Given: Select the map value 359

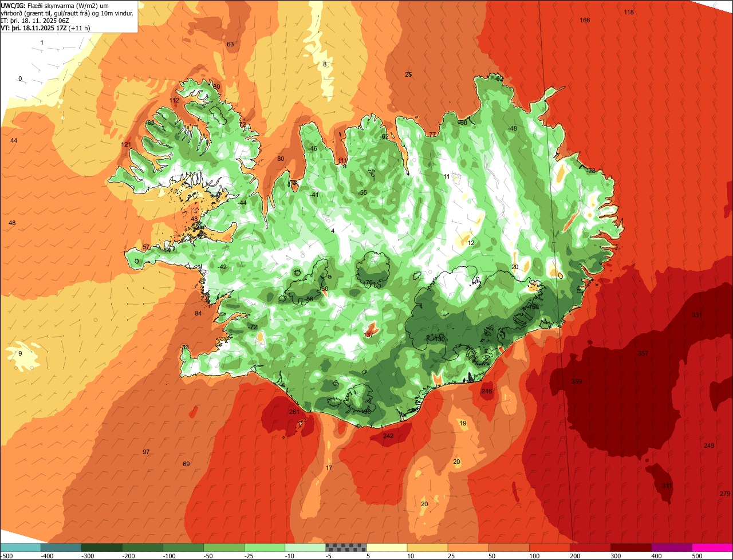Looking at the screenshot, I should (x=577, y=381).
